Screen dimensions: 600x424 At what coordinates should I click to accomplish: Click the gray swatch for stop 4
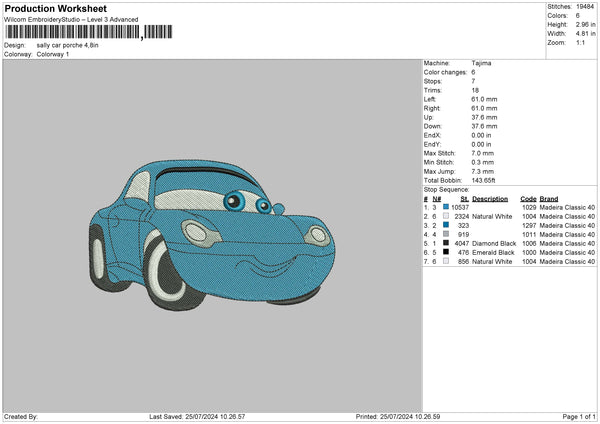pyautogui.click(x=445, y=234)
